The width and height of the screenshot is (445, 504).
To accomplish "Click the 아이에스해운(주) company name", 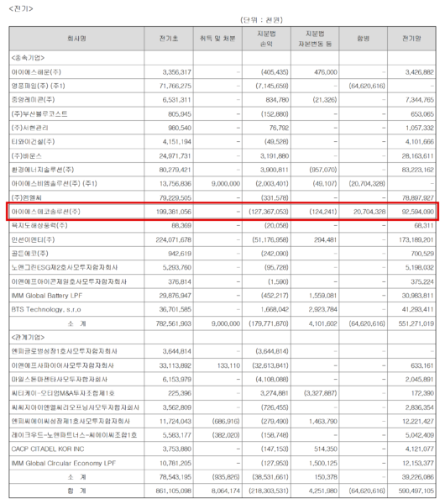I will pos(36,72).
